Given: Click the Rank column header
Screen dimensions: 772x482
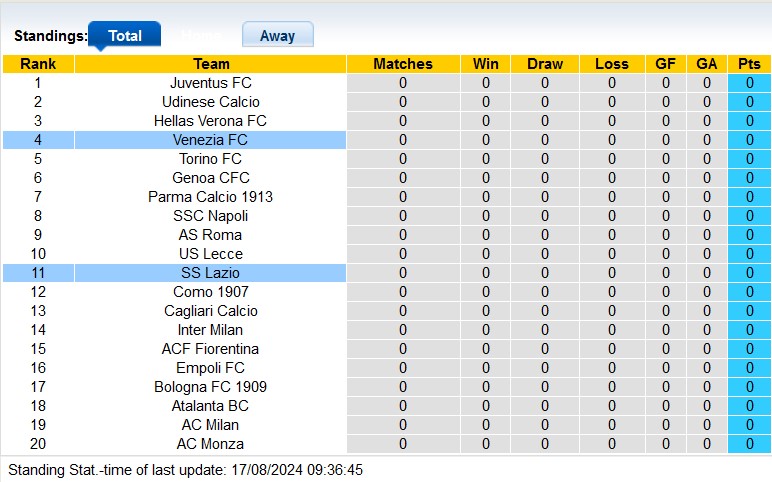Looking at the screenshot, I should [x=38, y=64].
